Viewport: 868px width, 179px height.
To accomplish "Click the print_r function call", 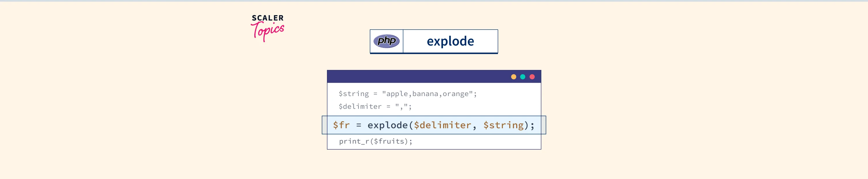I will [354, 142].
